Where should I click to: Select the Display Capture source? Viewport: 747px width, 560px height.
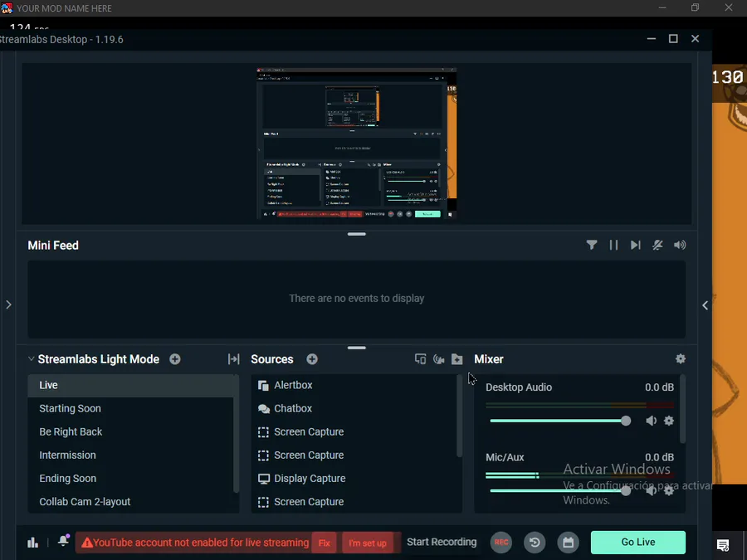tap(354, 479)
